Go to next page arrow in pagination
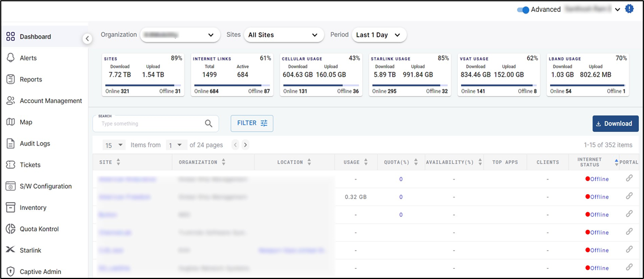This screenshot has height=279, width=644. tap(245, 145)
